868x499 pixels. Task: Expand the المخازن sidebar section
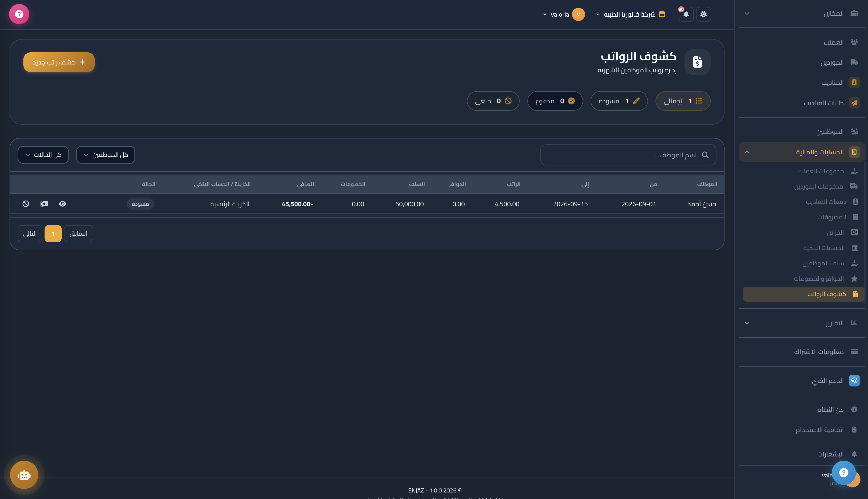802,13
